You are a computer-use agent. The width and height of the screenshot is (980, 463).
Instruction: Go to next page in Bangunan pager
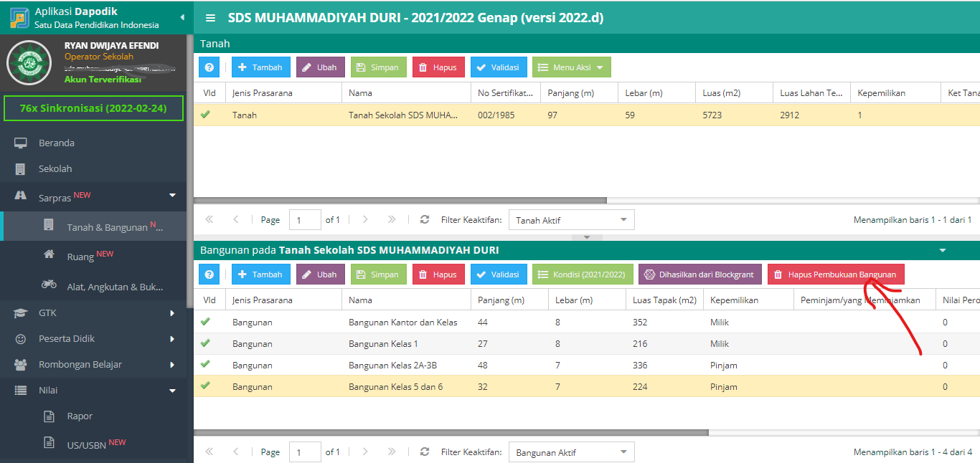[x=365, y=452]
